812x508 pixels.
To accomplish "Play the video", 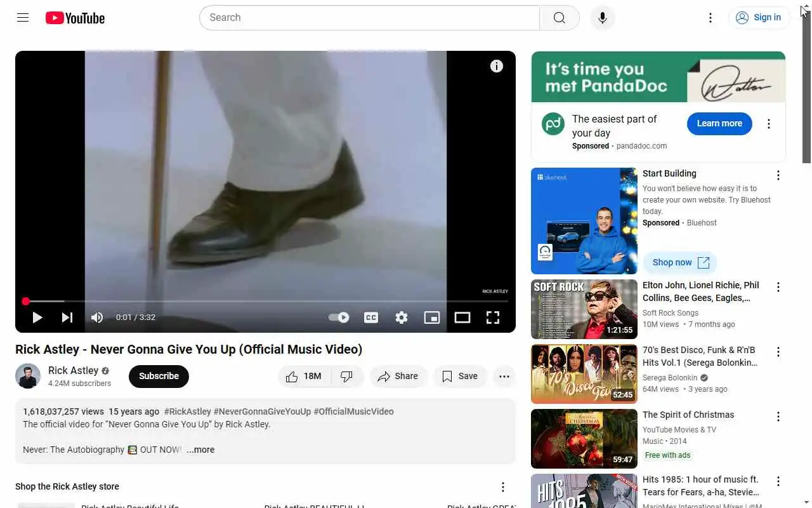I will point(37,317).
